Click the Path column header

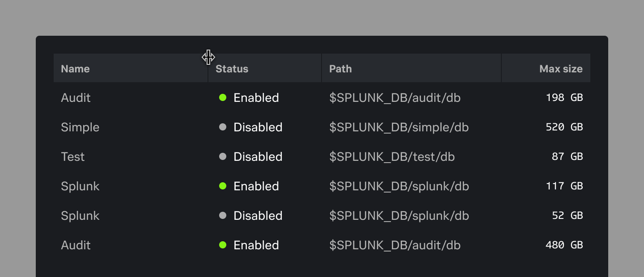point(340,69)
